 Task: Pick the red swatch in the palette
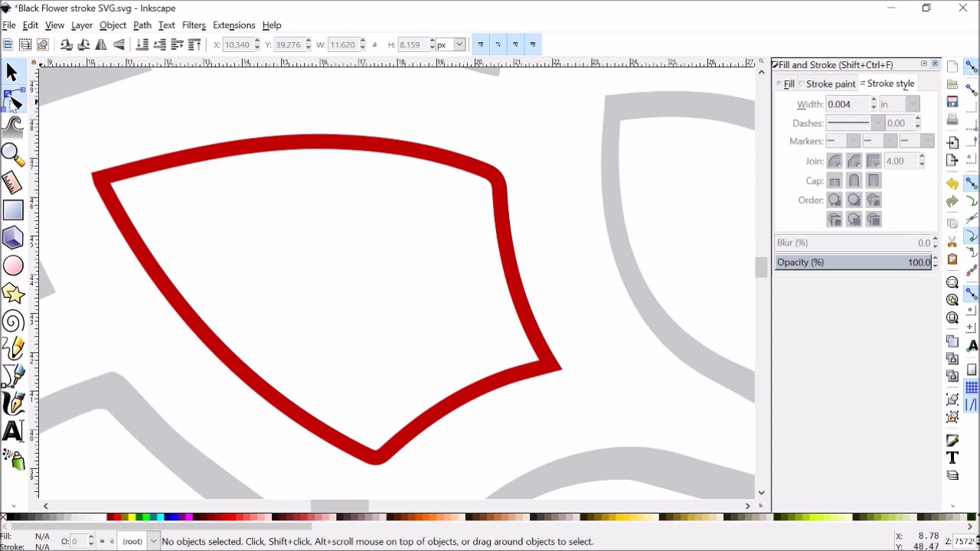tap(116, 518)
